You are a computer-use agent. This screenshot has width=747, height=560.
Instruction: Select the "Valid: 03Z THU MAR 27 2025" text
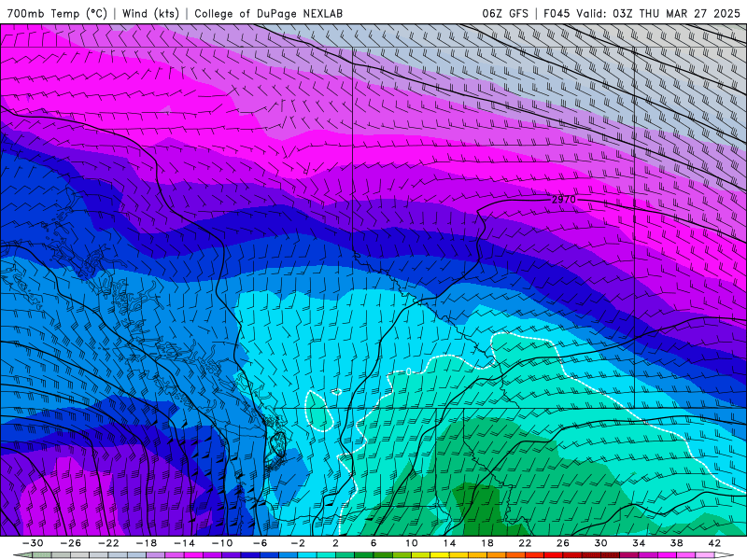pyautogui.click(x=658, y=13)
